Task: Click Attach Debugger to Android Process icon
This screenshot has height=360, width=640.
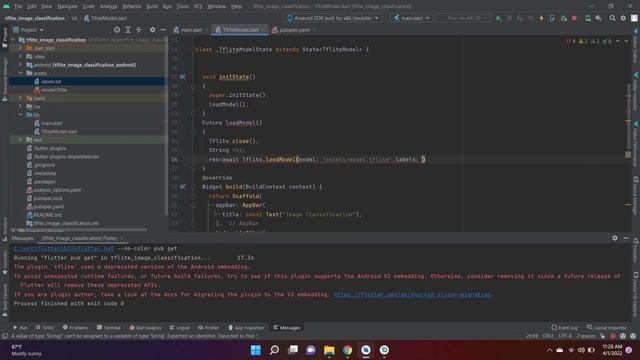Action: (x=564, y=18)
